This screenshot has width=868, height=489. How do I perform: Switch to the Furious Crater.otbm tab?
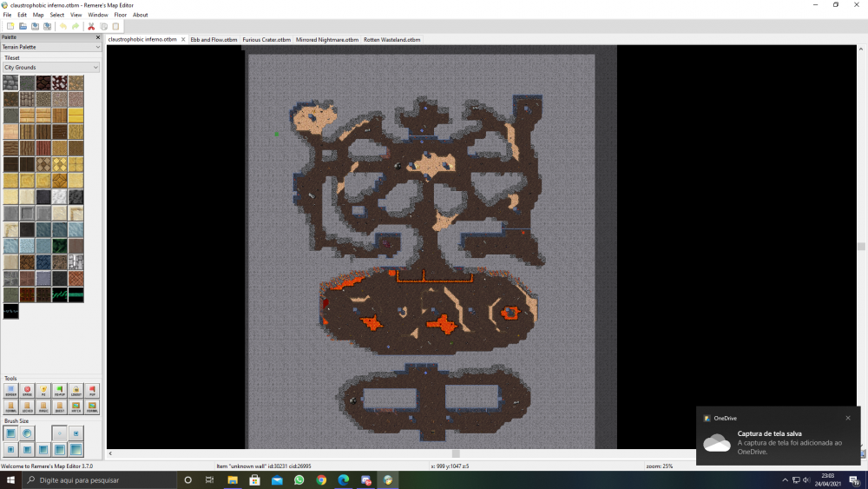pos(266,40)
